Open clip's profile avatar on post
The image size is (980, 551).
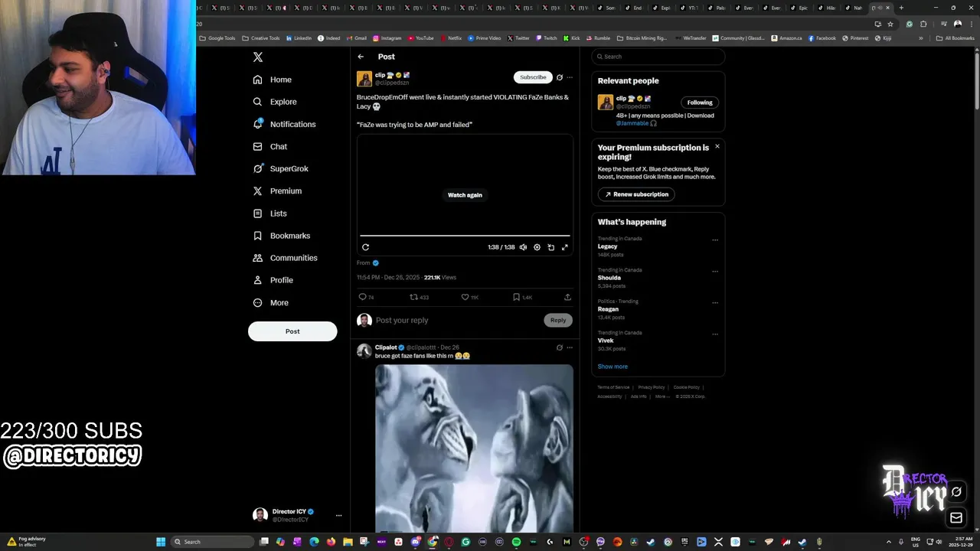click(x=364, y=79)
